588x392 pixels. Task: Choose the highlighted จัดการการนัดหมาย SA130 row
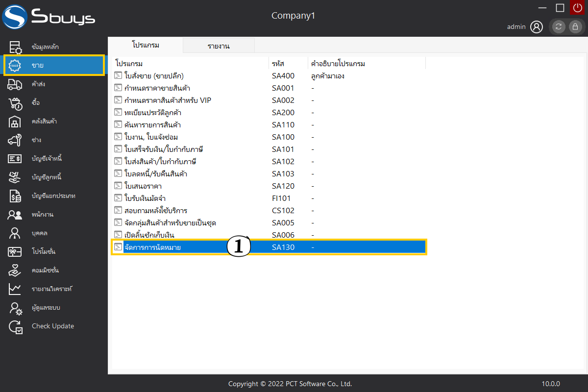(x=153, y=247)
